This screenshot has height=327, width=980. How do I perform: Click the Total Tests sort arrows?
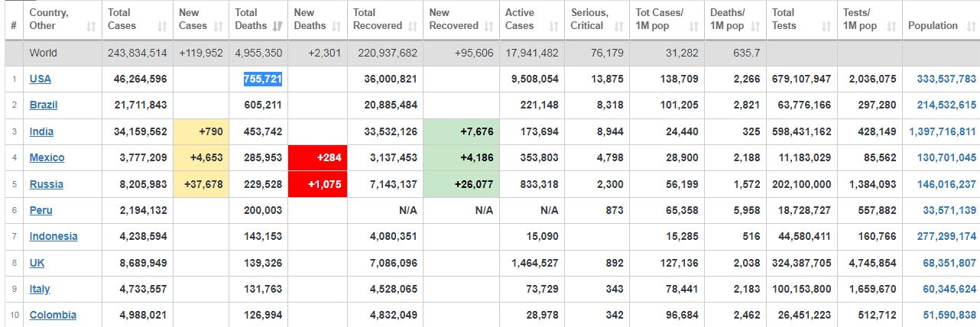click(x=826, y=26)
